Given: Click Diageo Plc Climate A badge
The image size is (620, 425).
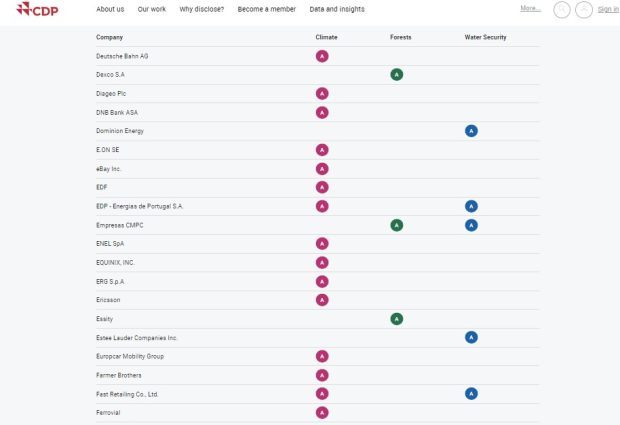Looking at the screenshot, I should click(x=322, y=94).
